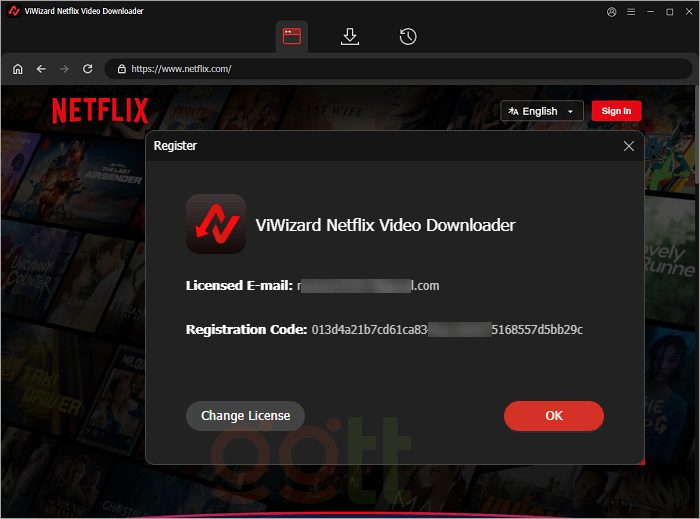Viewport: 700px width, 519px height.
Task: Click the home icon in navigation bar
Action: pos(17,69)
